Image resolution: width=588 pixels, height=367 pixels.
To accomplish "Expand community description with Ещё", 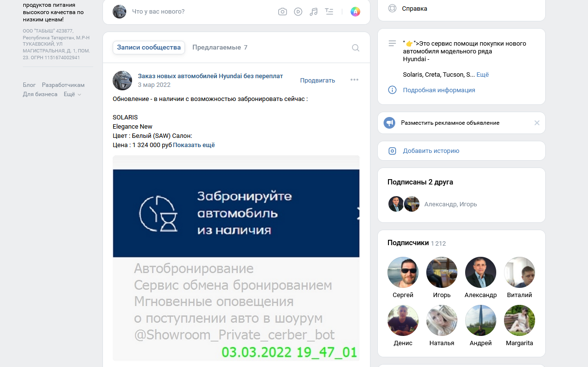I will 483,75.
